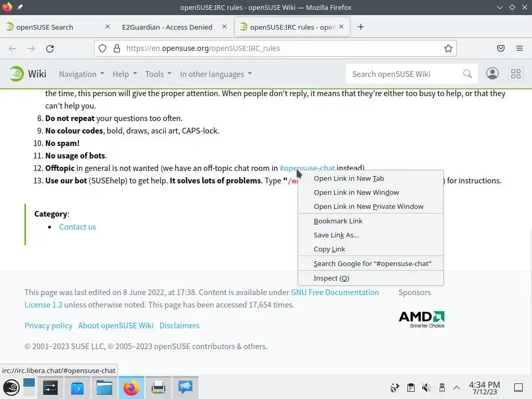The width and height of the screenshot is (532, 399).
Task: Click the URL address bar
Action: (275, 48)
